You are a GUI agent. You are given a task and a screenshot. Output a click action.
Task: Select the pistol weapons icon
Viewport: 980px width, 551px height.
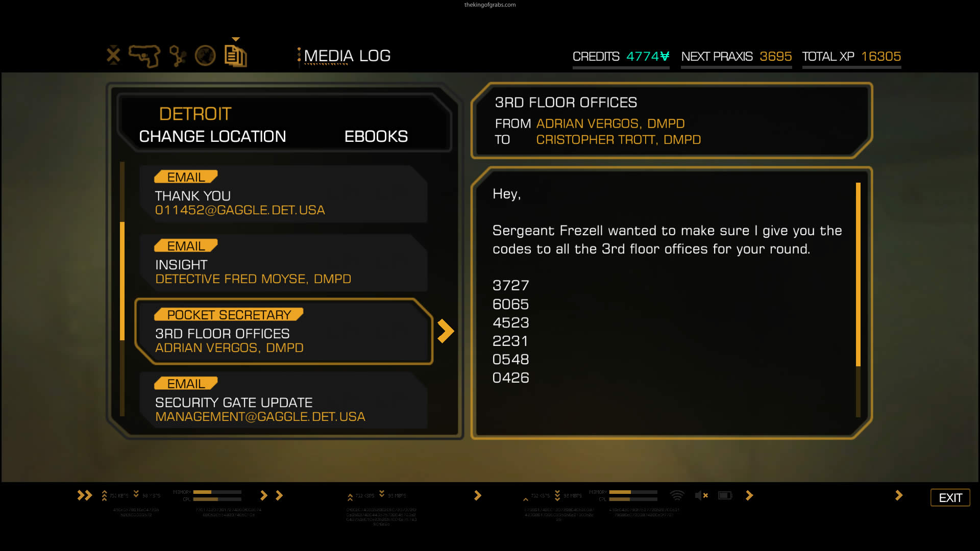point(144,56)
